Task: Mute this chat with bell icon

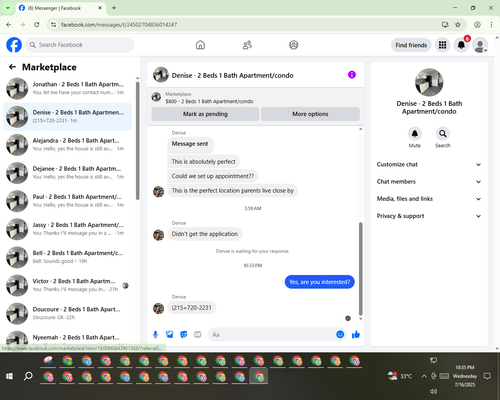Action: point(415,134)
